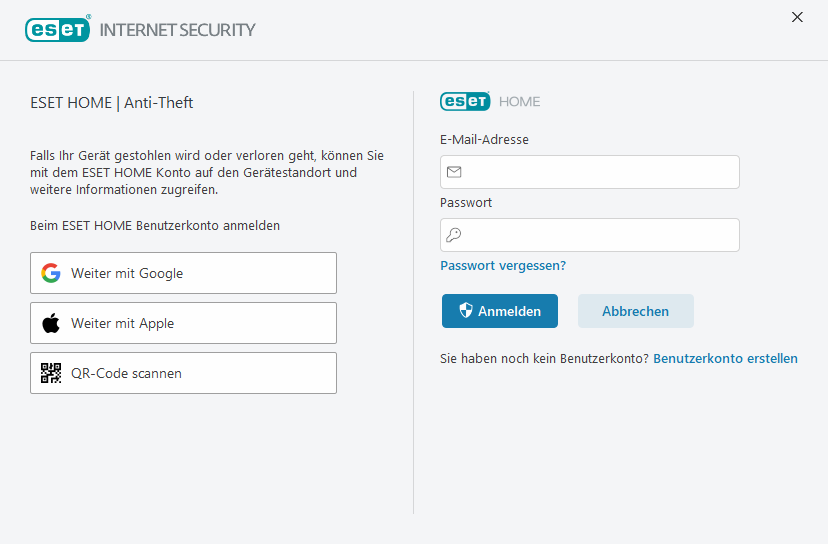Image resolution: width=828 pixels, height=544 pixels.
Task: Close the ESET dialog window
Action: [797, 17]
